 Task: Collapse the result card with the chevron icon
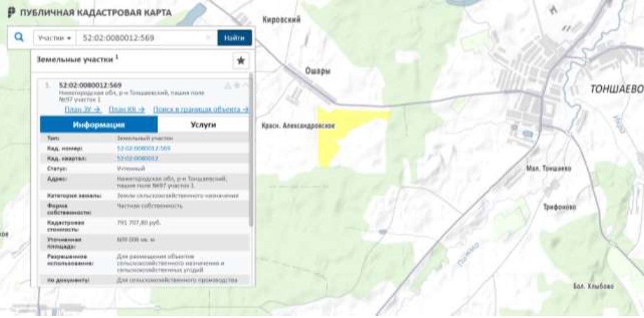coord(246,85)
